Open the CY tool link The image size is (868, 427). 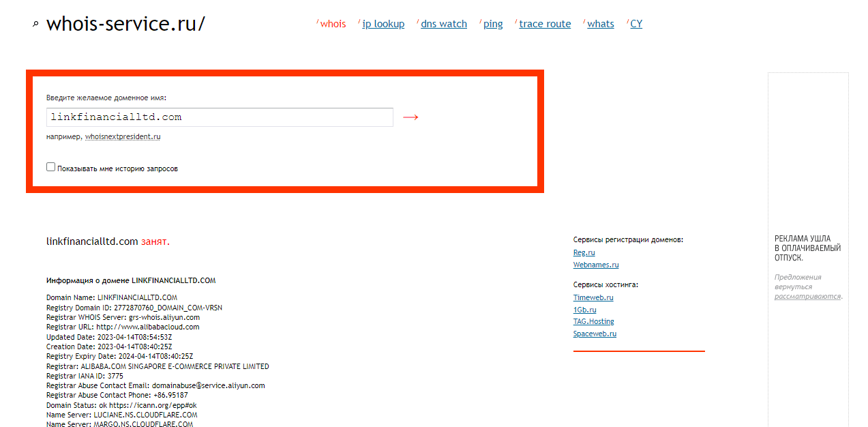[636, 24]
